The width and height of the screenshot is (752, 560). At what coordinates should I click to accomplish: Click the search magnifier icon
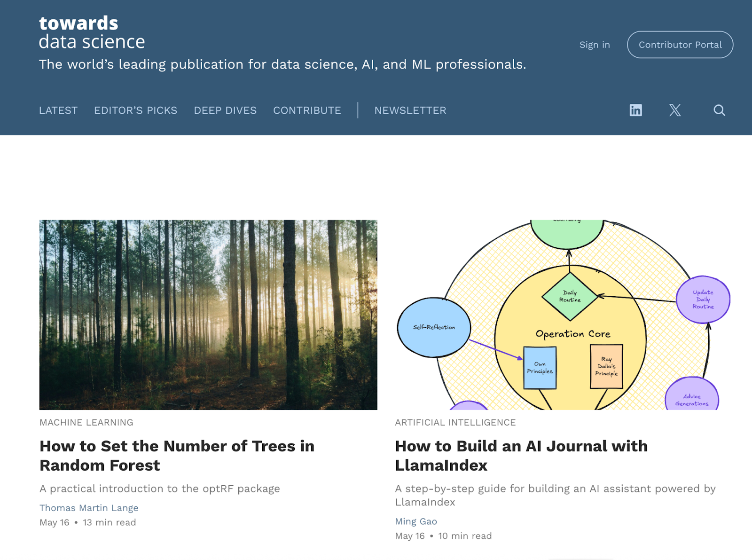click(719, 110)
